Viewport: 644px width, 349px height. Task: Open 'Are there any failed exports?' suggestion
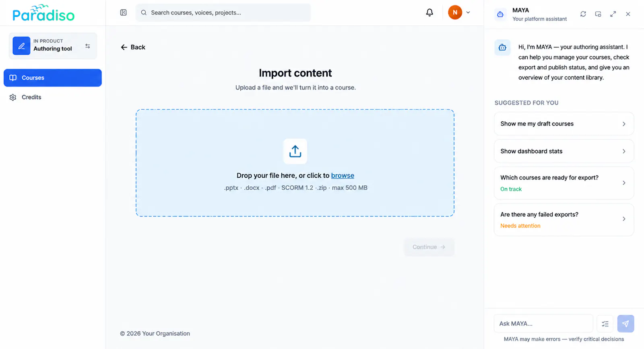tap(563, 220)
